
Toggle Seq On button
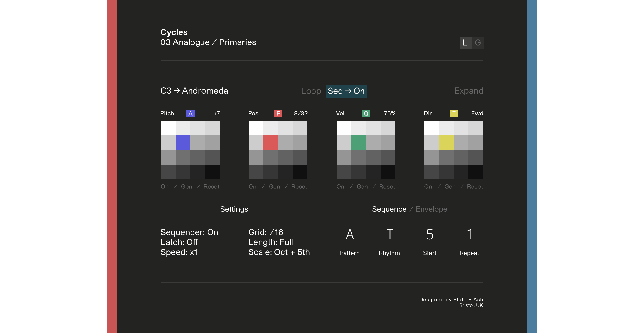(346, 91)
